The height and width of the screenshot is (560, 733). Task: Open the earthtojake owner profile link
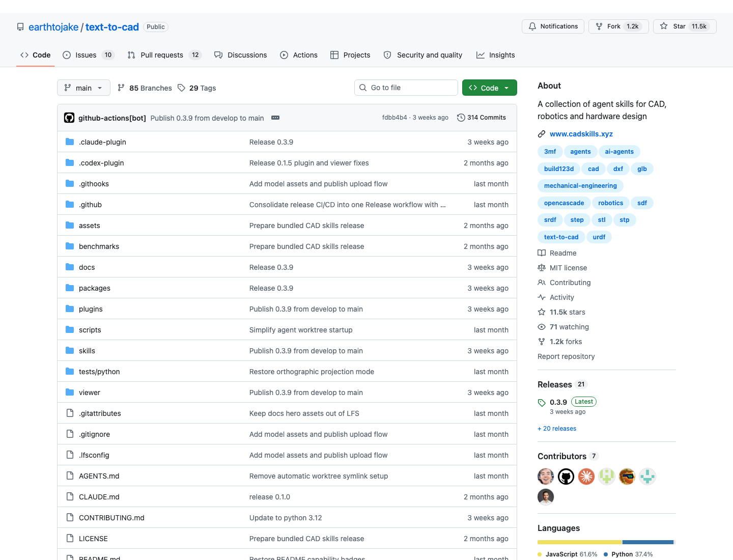pyautogui.click(x=53, y=27)
